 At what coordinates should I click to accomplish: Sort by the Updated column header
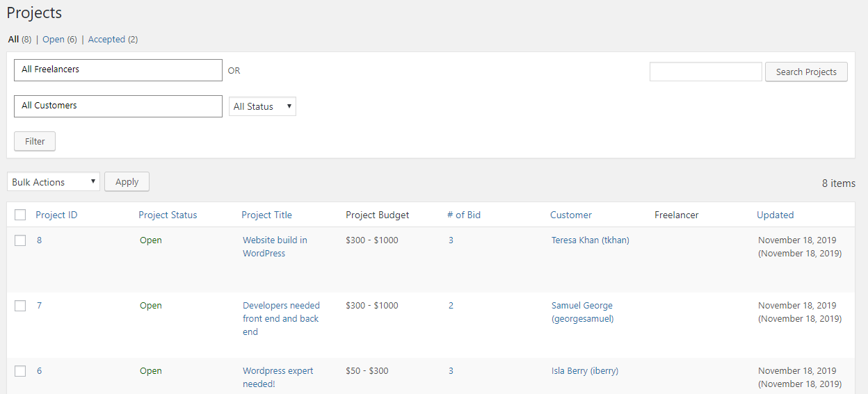click(775, 215)
